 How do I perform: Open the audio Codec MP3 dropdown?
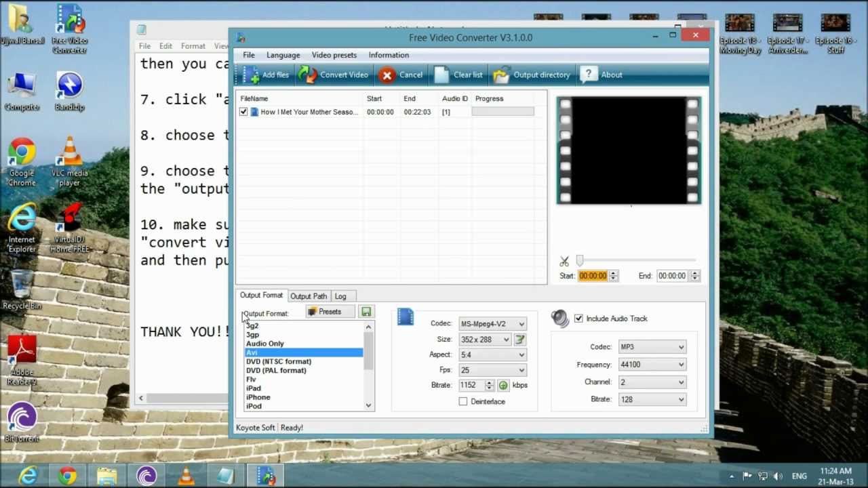pyautogui.click(x=652, y=347)
